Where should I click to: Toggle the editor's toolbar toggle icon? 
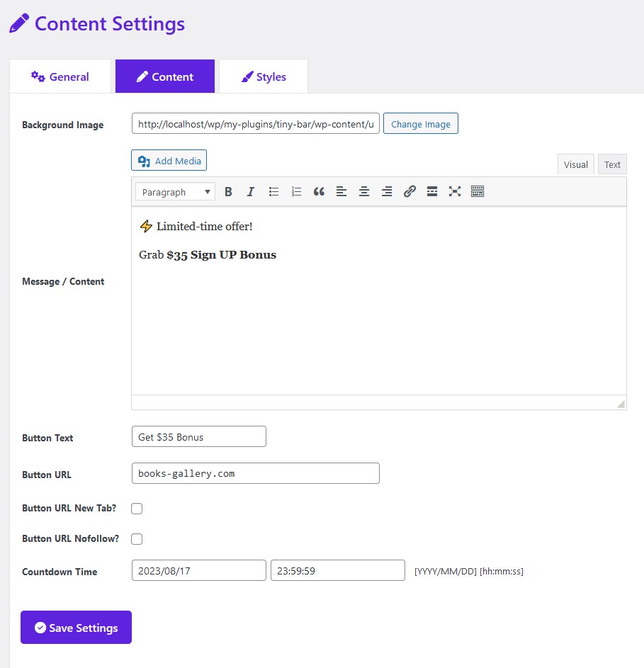(x=478, y=191)
